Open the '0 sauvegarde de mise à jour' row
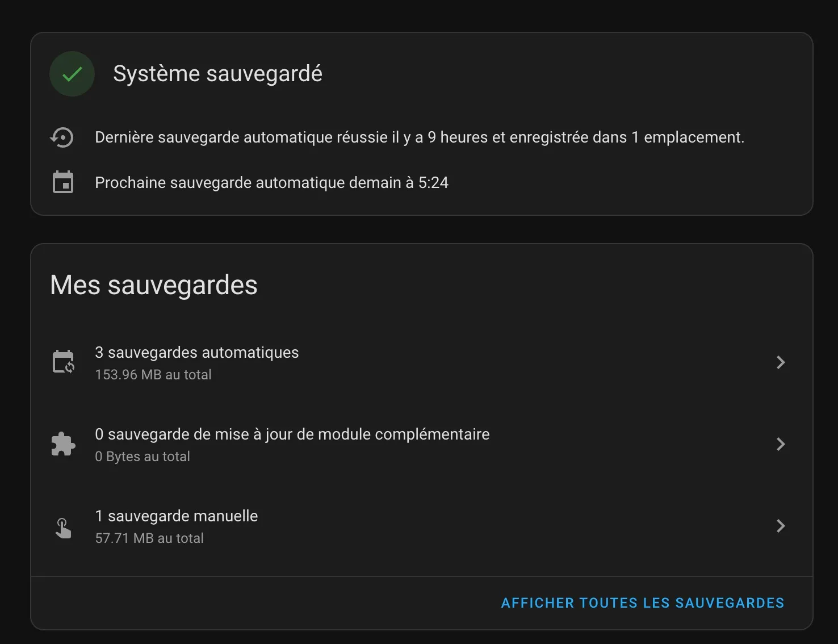 (292, 434)
